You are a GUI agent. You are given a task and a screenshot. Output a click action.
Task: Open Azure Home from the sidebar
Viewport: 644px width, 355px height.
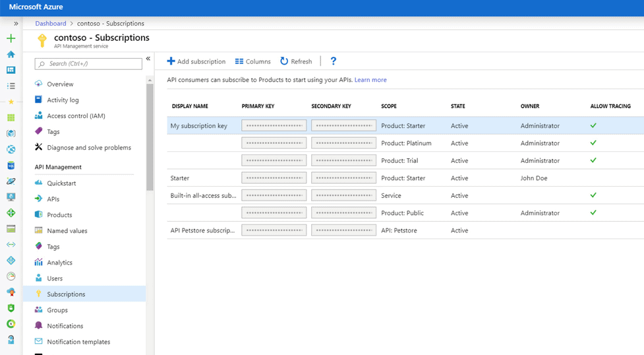(11, 54)
